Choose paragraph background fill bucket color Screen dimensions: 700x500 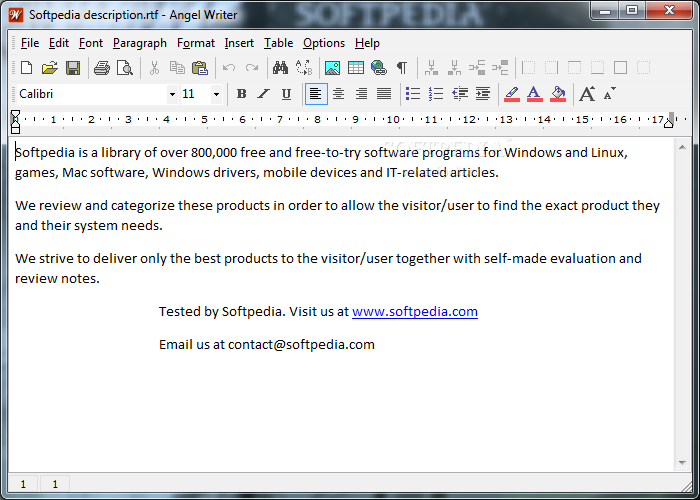pyautogui.click(x=558, y=94)
